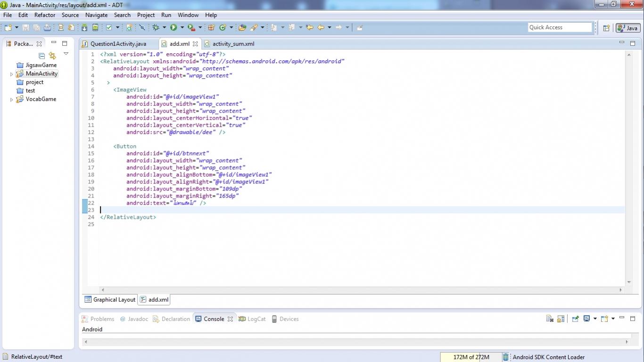Click the garbage collector trash icon
The height and width of the screenshot is (362, 644).
tap(505, 357)
